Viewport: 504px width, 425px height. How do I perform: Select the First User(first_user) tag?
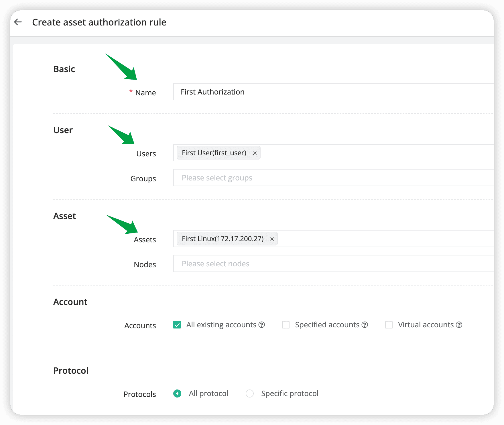(213, 153)
